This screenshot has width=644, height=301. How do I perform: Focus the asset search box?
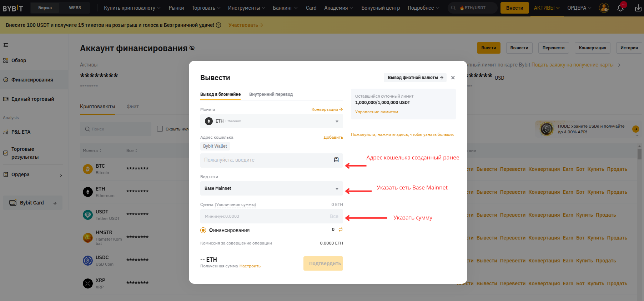click(116, 129)
